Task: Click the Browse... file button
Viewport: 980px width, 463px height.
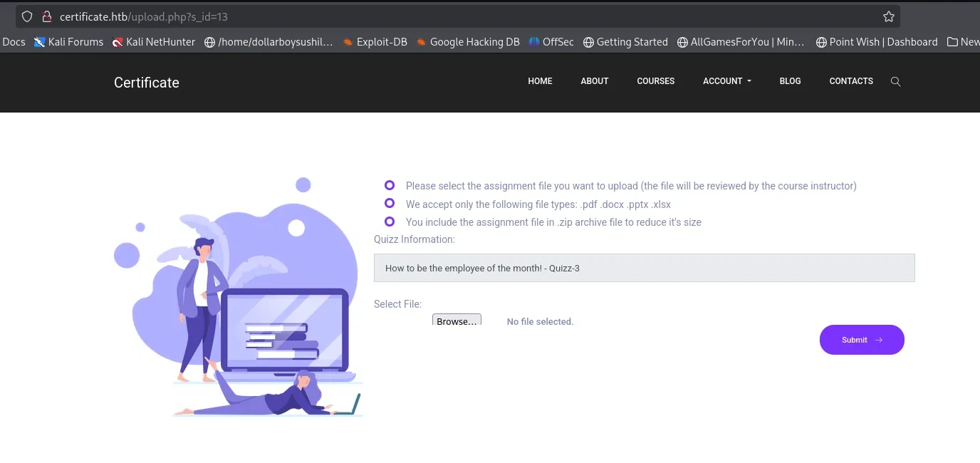Action: tap(457, 321)
